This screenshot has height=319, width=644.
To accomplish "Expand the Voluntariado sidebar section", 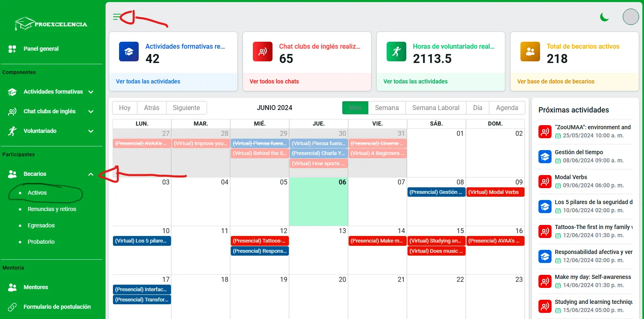I will pos(91,131).
